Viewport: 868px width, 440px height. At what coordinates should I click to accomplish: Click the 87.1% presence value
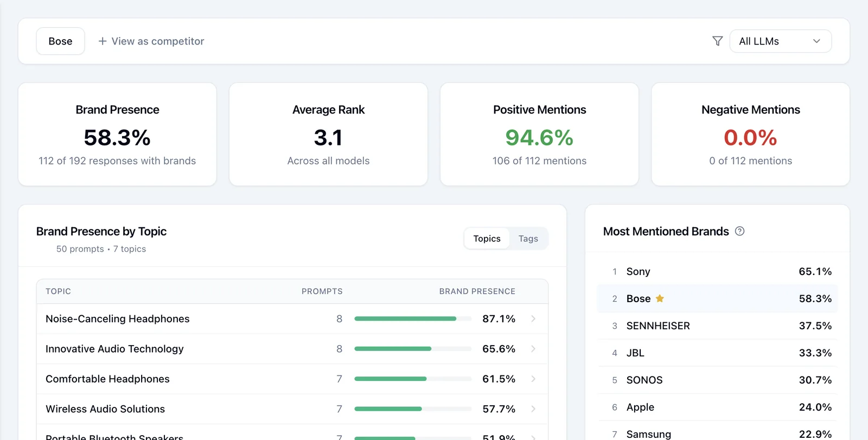pos(499,318)
